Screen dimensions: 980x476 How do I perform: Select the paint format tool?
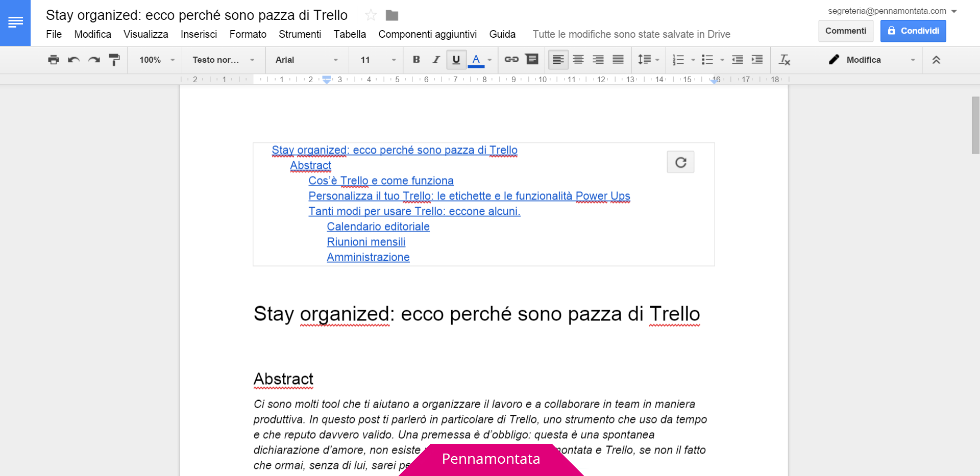pyautogui.click(x=114, y=60)
